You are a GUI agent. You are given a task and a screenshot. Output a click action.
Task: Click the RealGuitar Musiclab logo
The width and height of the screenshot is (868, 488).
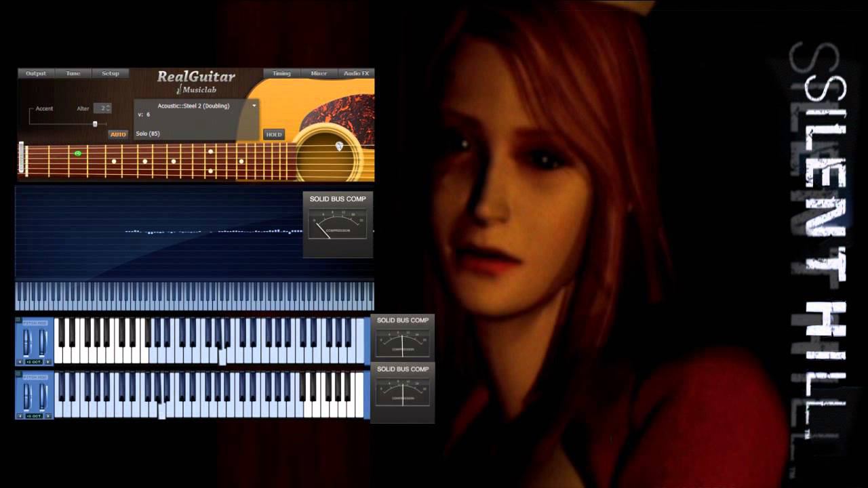click(196, 82)
